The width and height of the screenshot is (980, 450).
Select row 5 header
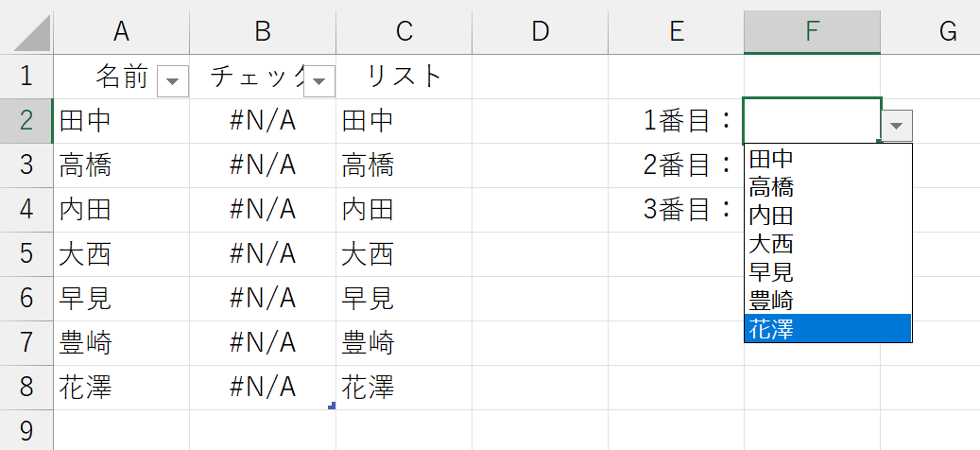pyautogui.click(x=26, y=254)
